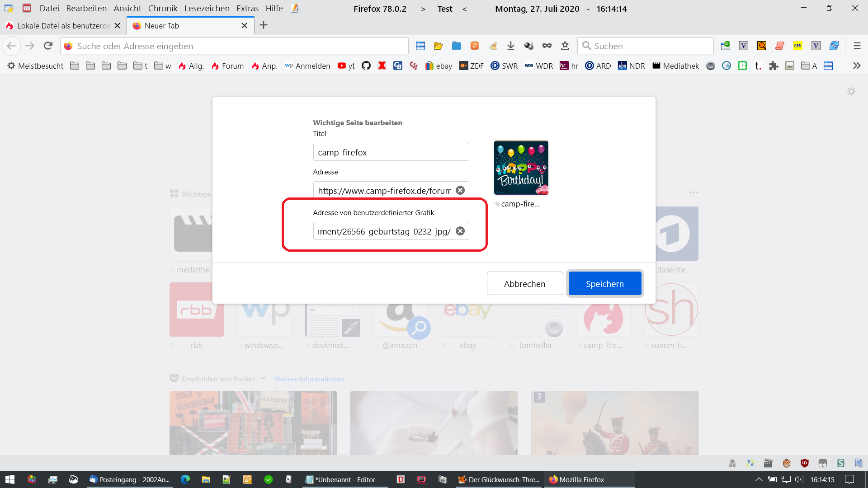Close the Neuer Tab tab

coord(244,26)
